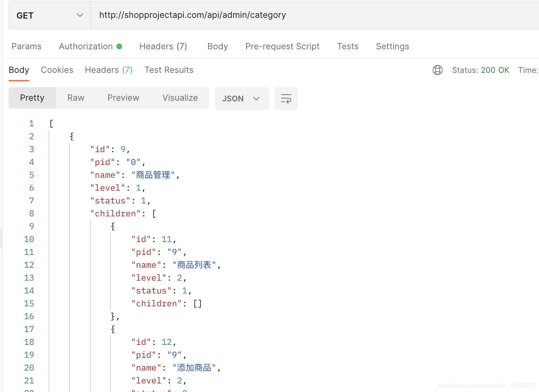Screen dimensions: 539x392
Task: Click the empty "children": [] line
Action: 167,303
